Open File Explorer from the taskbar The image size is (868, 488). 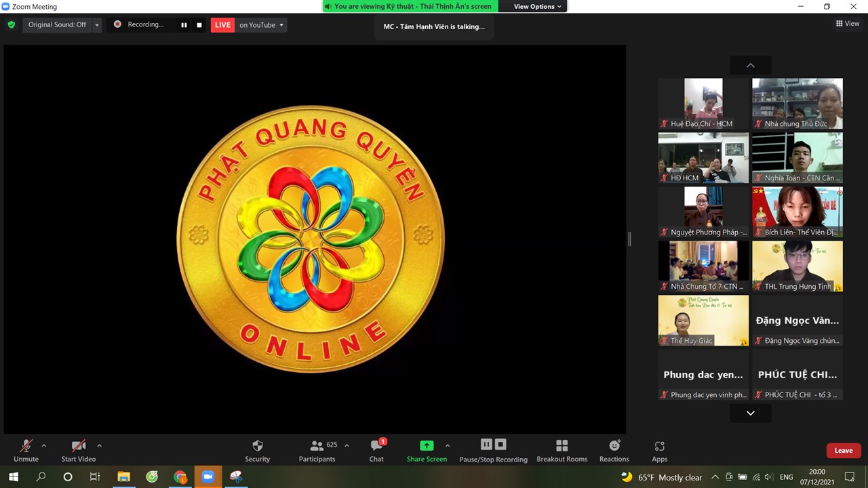pyautogui.click(x=123, y=477)
